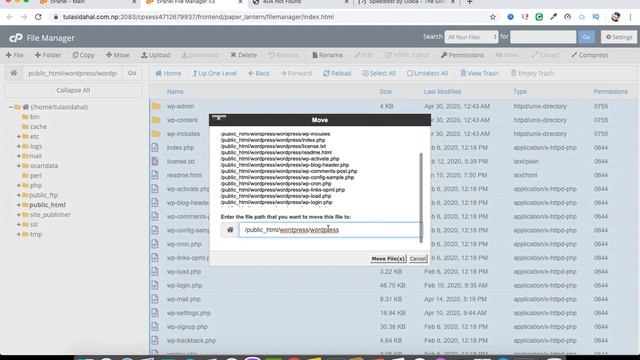Click Up One Level
640x360 pixels.
pyautogui.click(x=215, y=73)
